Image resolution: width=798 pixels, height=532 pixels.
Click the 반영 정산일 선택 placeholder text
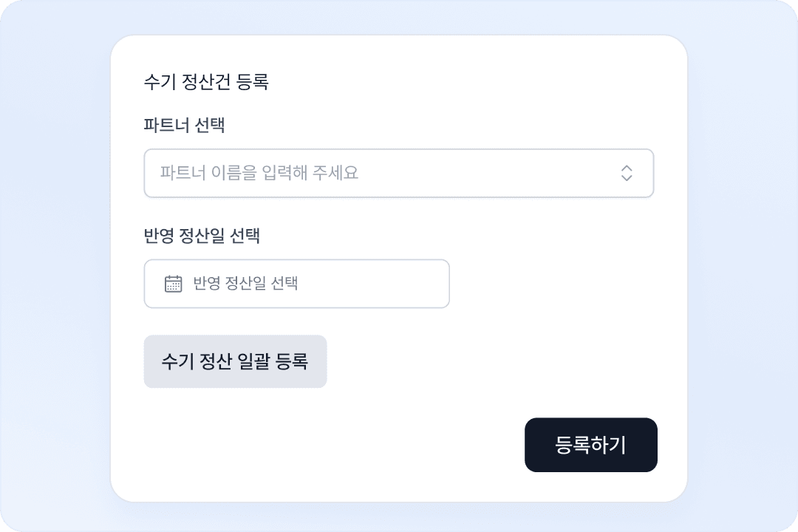pyautogui.click(x=245, y=283)
